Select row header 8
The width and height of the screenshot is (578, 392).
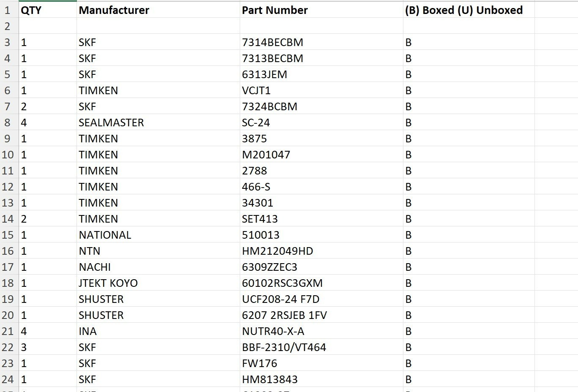point(9,122)
